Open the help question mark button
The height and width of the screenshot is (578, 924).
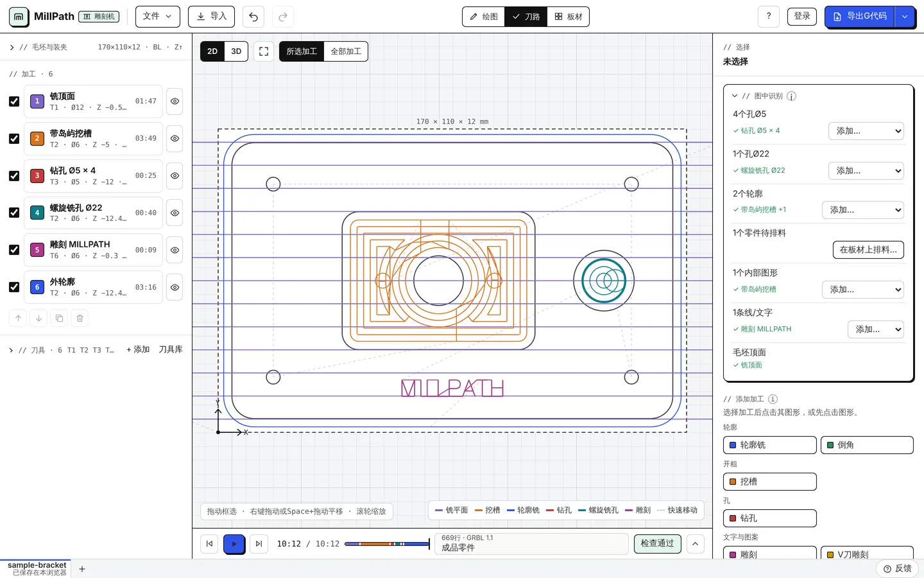click(x=769, y=17)
